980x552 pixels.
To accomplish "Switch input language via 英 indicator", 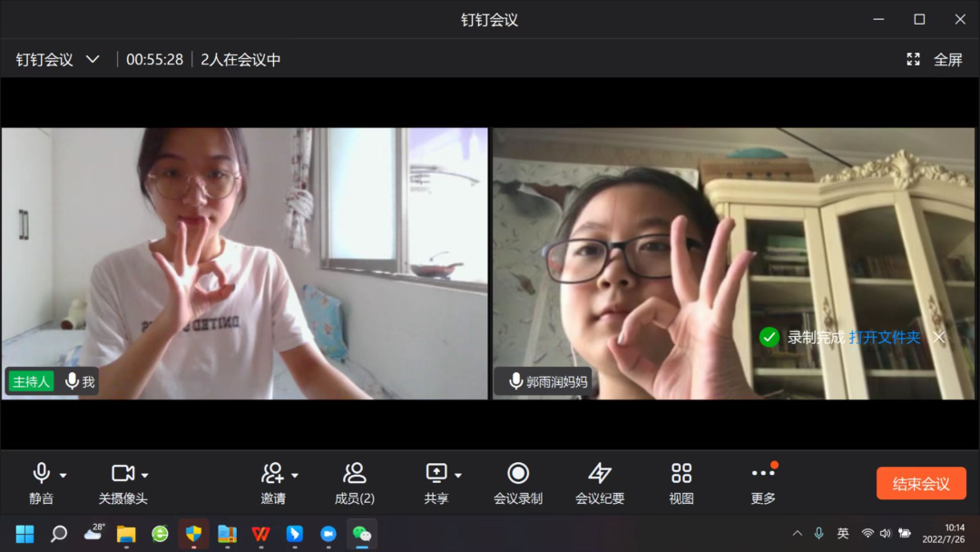I will pyautogui.click(x=843, y=533).
